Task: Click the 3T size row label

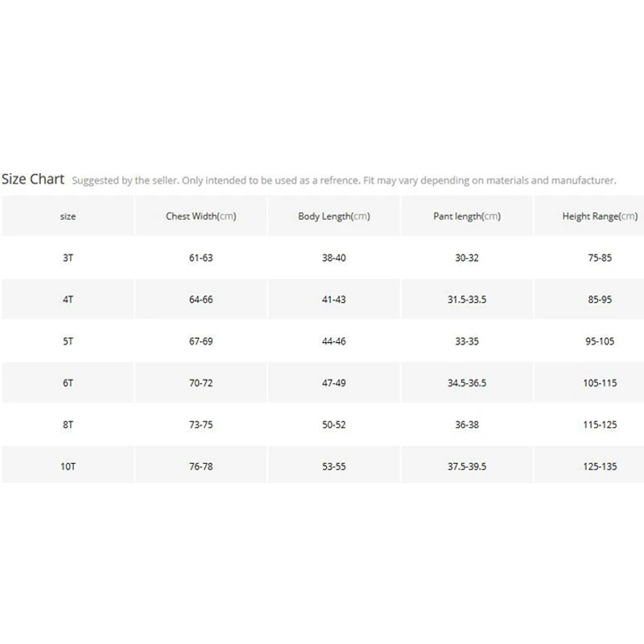Action: (x=68, y=258)
